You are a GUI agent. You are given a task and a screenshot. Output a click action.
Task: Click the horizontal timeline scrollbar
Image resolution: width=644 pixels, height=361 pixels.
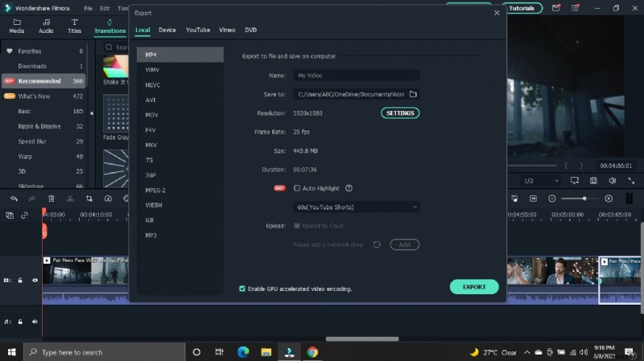[362, 338]
